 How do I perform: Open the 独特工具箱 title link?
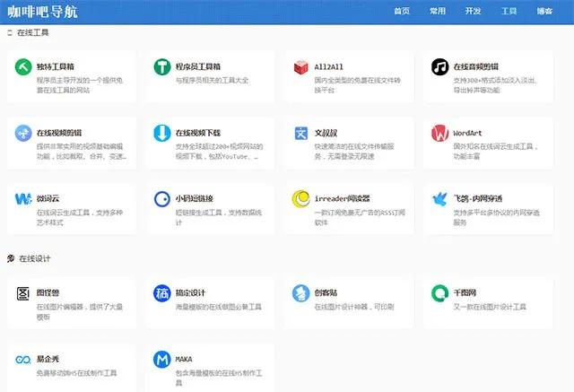pyautogui.click(x=56, y=67)
